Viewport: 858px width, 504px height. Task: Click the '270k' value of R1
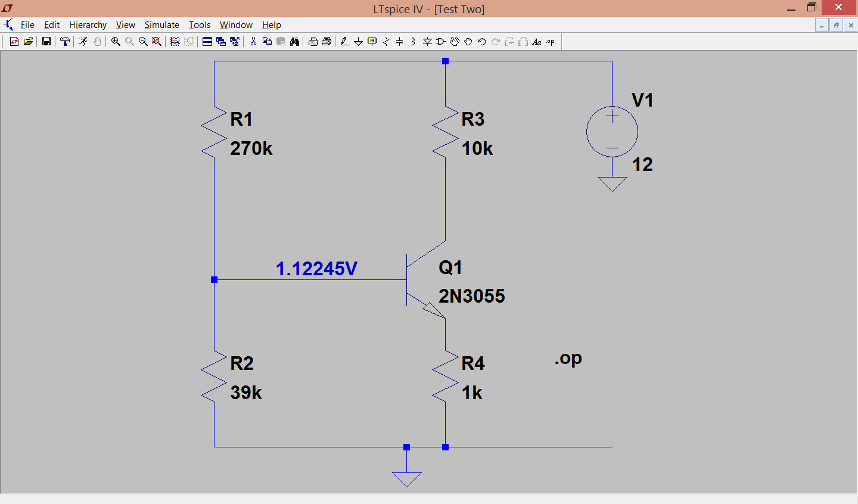click(251, 148)
